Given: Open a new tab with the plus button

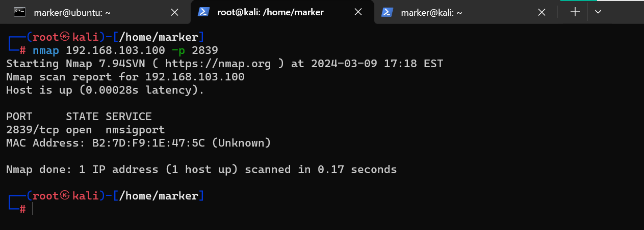Looking at the screenshot, I should [575, 12].
